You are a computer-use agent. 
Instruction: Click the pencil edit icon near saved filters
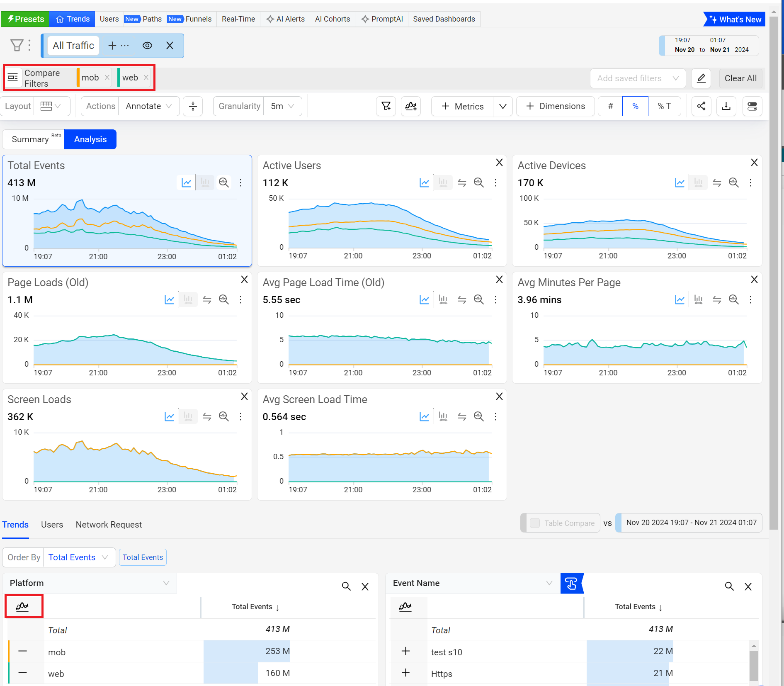[701, 78]
